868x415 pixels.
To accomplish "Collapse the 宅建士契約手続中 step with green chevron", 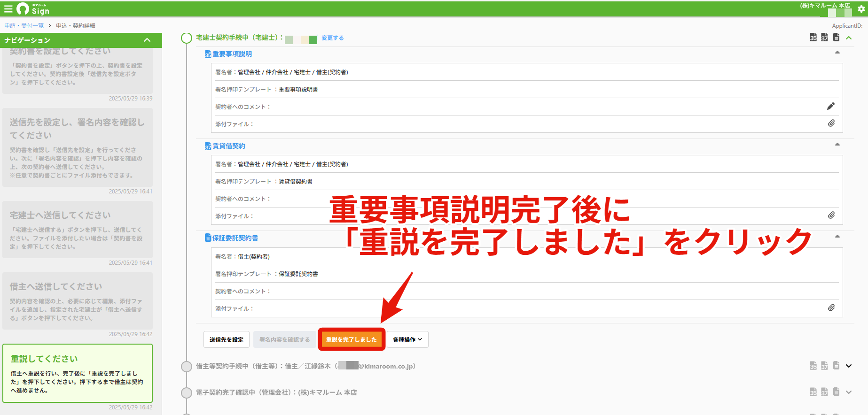I will (x=849, y=38).
